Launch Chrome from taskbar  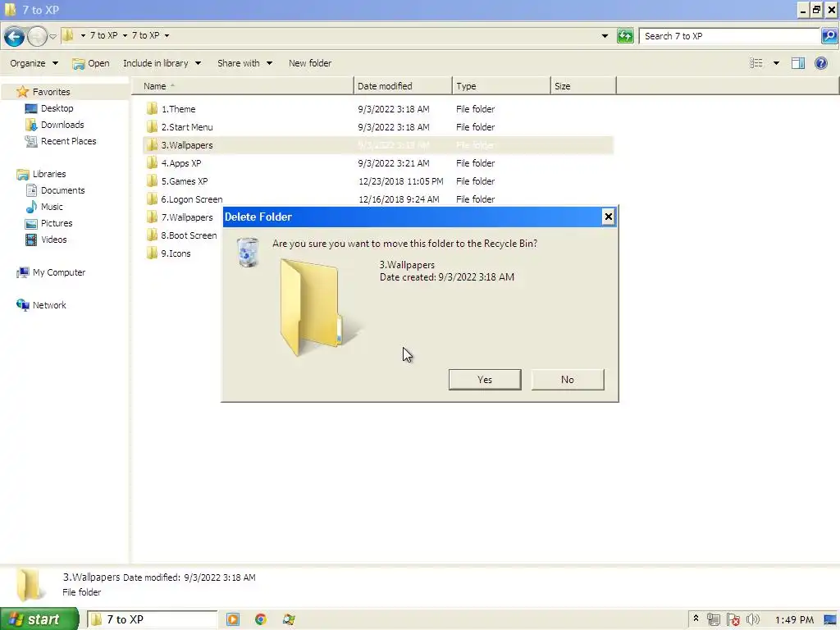pyautogui.click(x=260, y=619)
